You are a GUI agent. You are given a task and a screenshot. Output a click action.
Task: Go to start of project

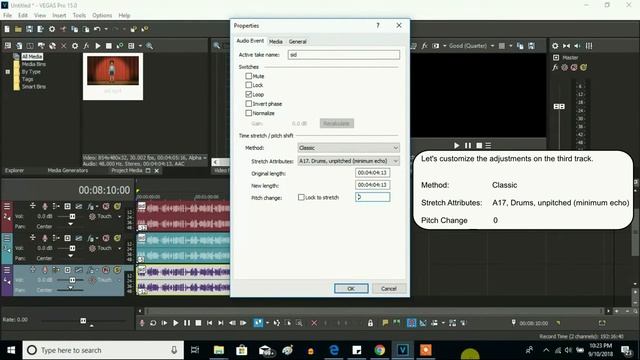(x=209, y=323)
